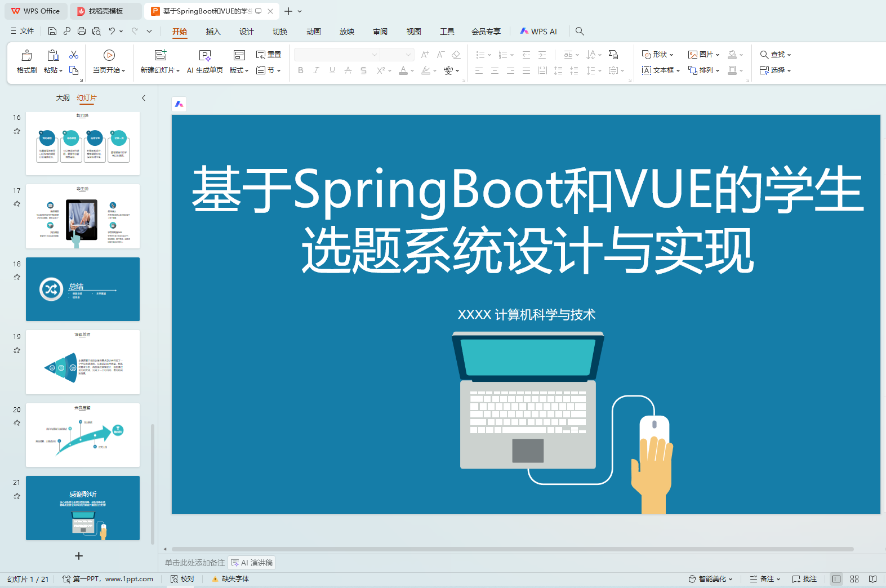Screen dimensions: 886x588
Task: Open the 新建幻灯片 dropdown arrow
Action: click(x=177, y=71)
